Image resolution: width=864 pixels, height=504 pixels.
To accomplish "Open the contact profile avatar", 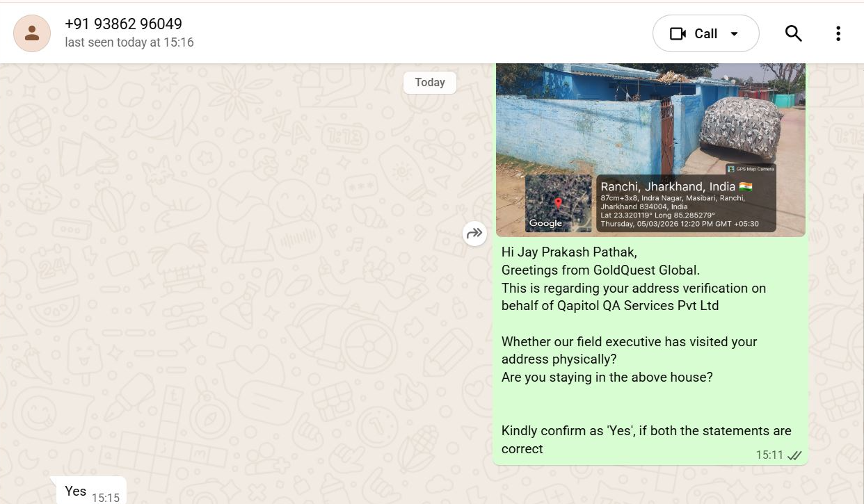I will [x=32, y=33].
